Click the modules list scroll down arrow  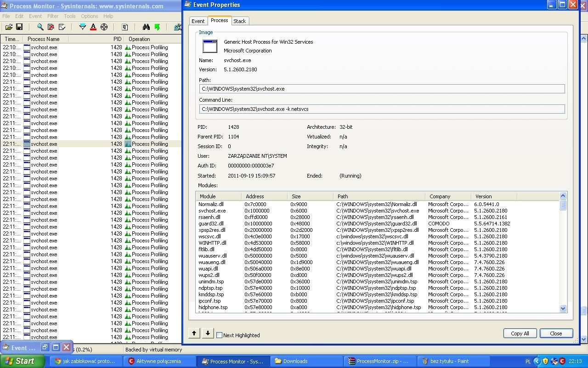(x=563, y=309)
